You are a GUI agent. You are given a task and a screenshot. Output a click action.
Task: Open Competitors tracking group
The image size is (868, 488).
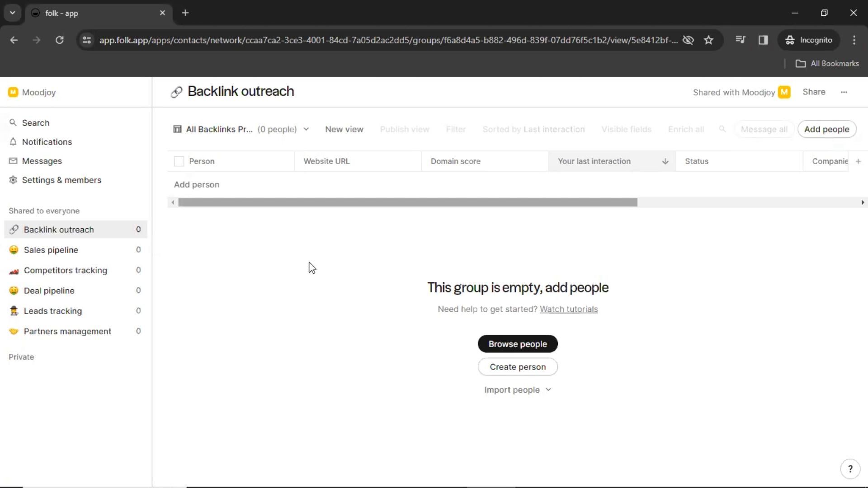point(65,270)
